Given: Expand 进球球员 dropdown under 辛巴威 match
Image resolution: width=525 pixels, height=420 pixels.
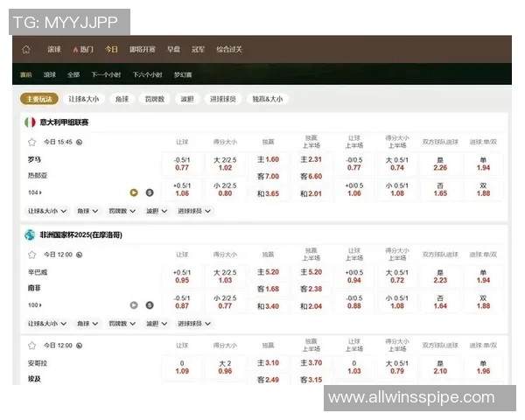Looking at the screenshot, I should coord(194,324).
